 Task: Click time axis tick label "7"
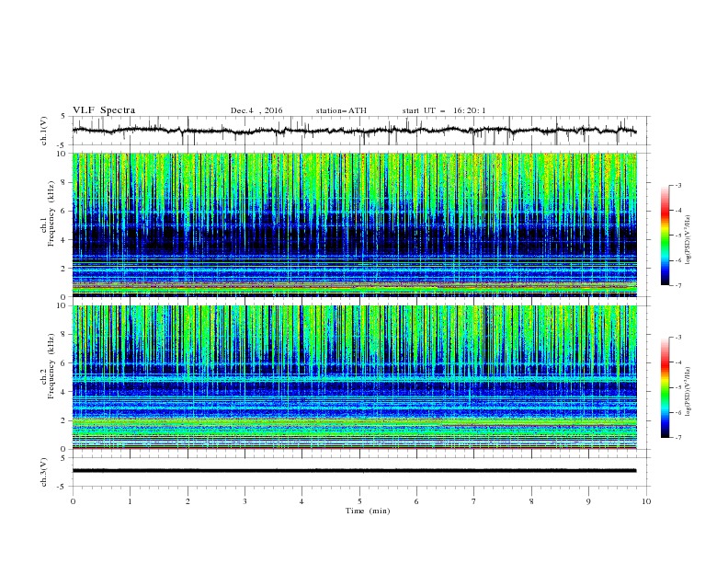coord(474,501)
